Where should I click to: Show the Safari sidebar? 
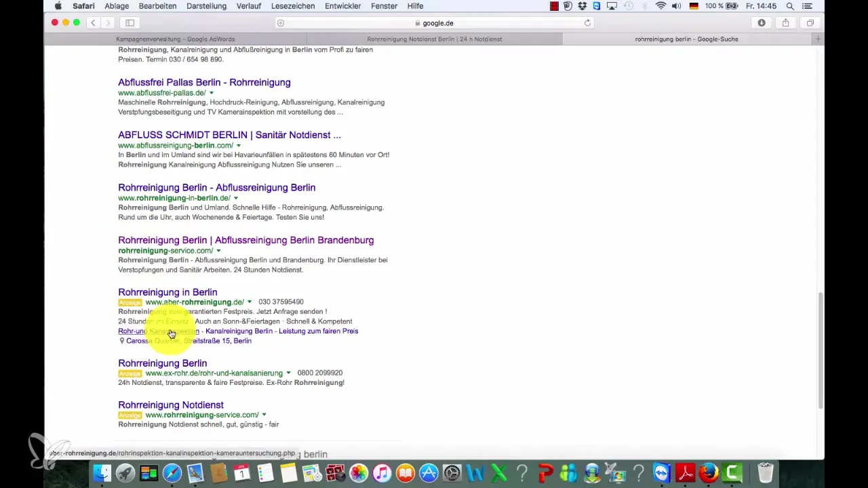pyautogui.click(x=130, y=22)
